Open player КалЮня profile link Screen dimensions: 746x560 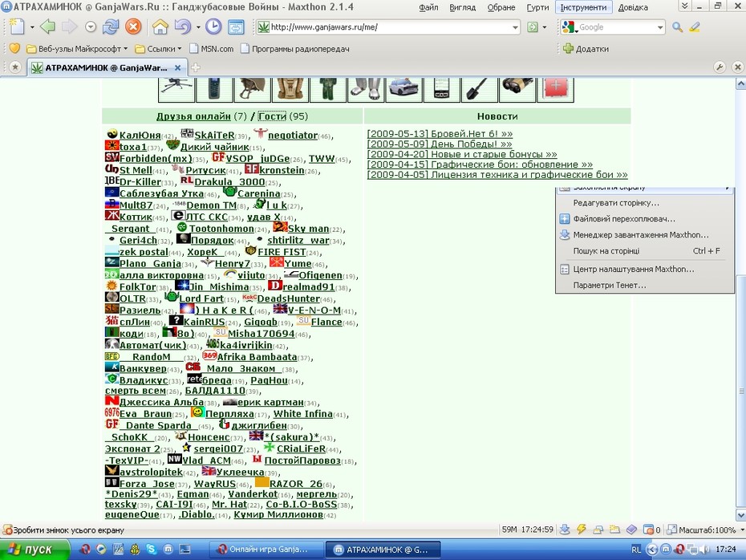click(140, 135)
